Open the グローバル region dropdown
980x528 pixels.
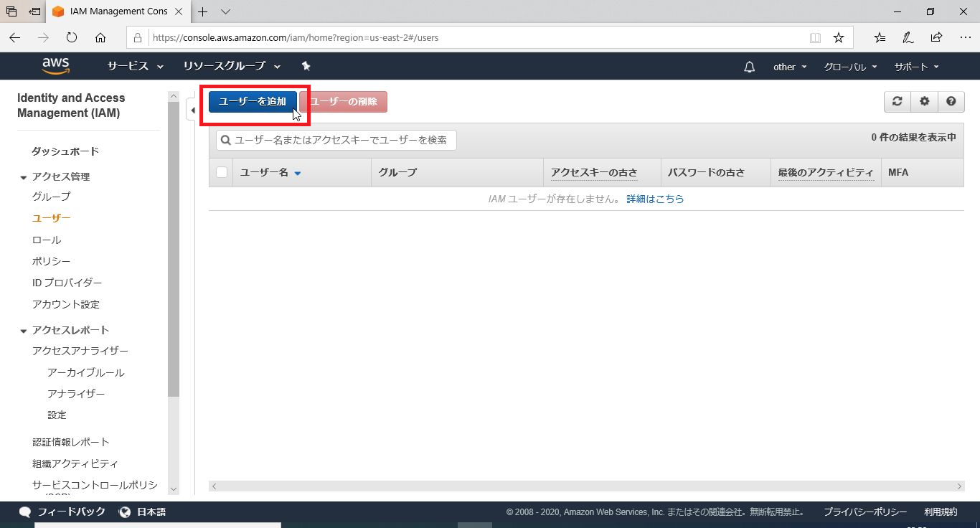pos(850,67)
